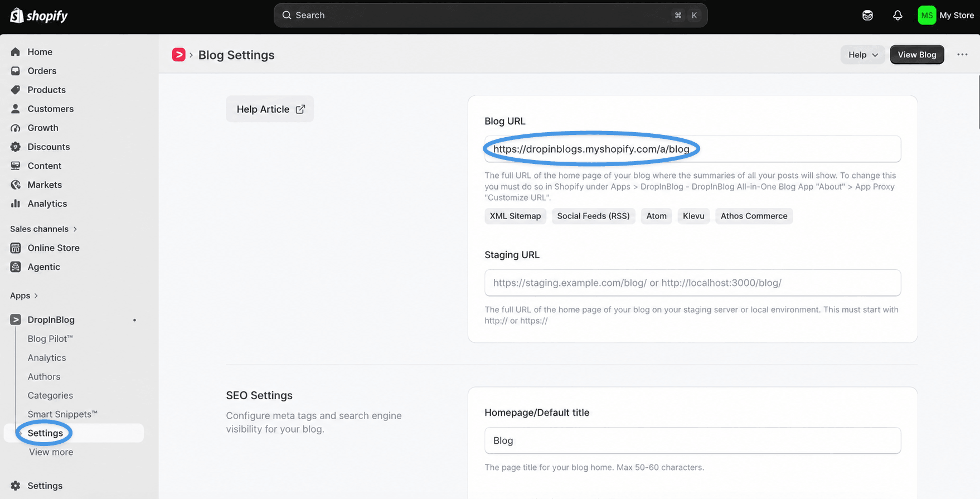The width and height of the screenshot is (980, 499).
Task: Click the Klevu button
Action: 693,216
